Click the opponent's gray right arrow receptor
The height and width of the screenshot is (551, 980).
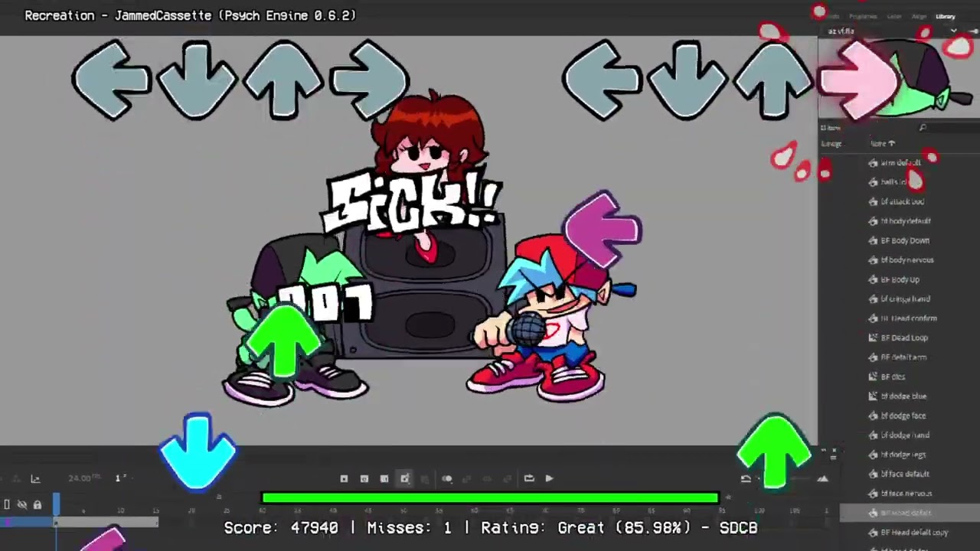[x=371, y=80]
